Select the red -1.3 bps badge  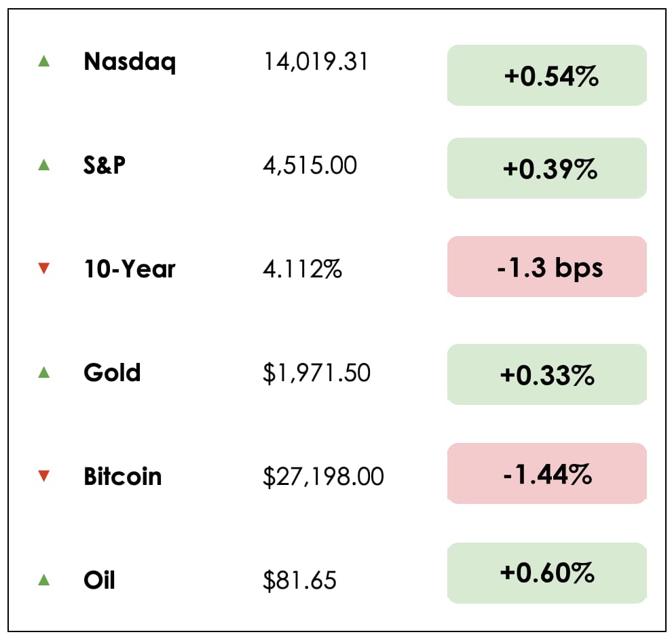(547, 267)
